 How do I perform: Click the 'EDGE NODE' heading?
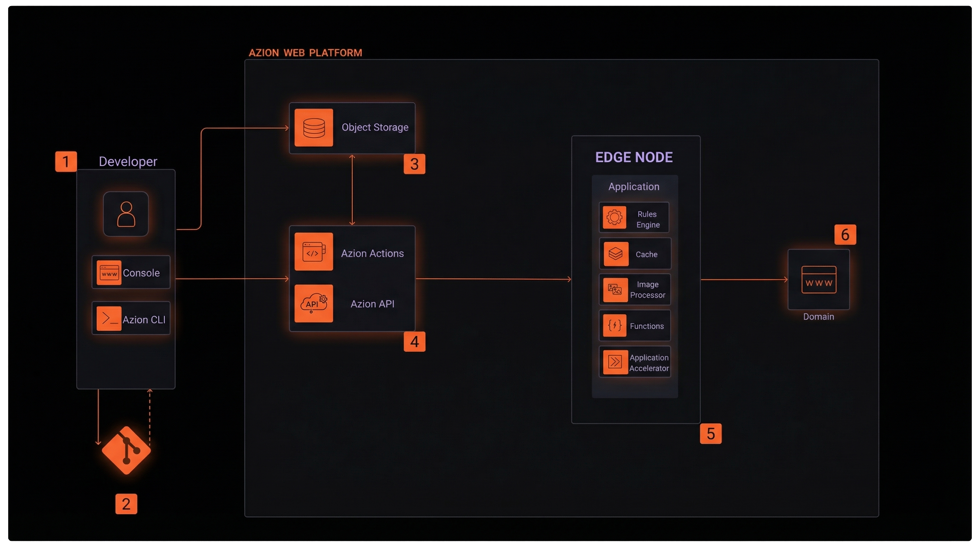[634, 157]
